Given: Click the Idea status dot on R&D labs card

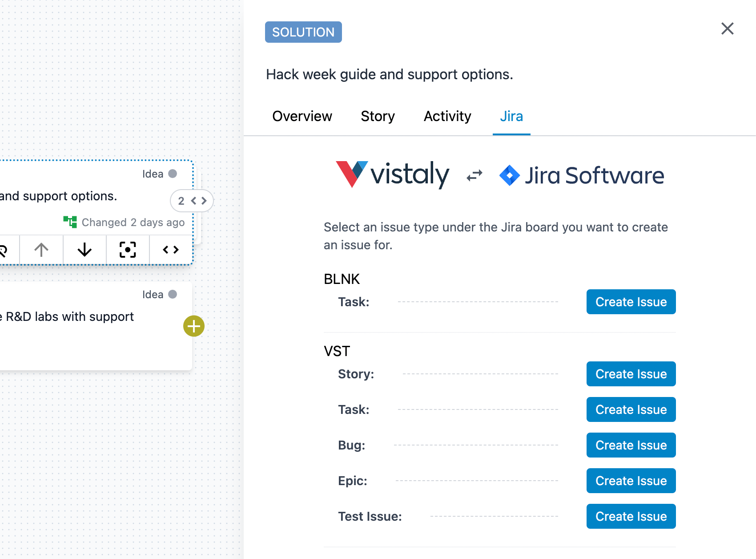Looking at the screenshot, I should pos(173,294).
